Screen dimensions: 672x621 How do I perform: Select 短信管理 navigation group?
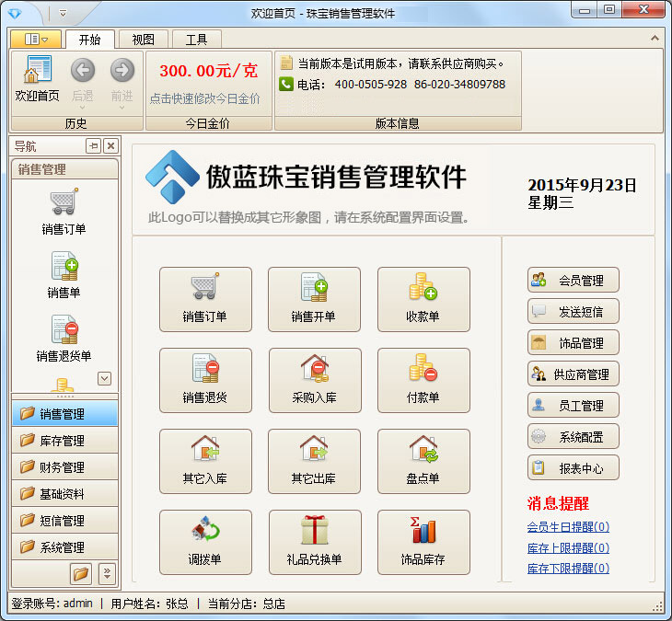[64, 521]
